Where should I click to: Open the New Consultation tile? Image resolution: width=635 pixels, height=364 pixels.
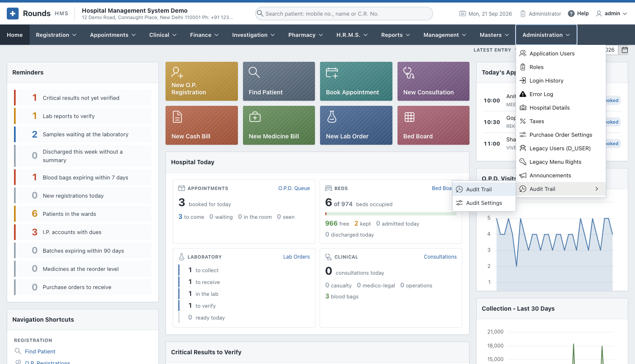click(x=433, y=81)
